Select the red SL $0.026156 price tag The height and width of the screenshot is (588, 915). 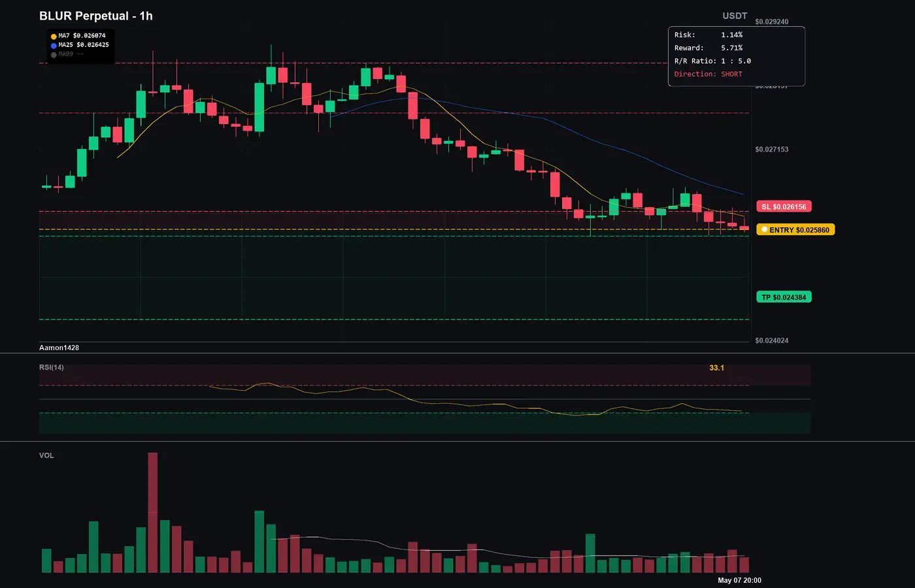click(784, 206)
